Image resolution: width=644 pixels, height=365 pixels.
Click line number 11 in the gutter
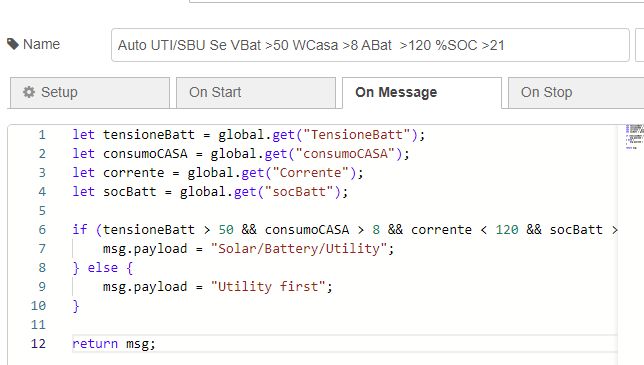[38, 325]
